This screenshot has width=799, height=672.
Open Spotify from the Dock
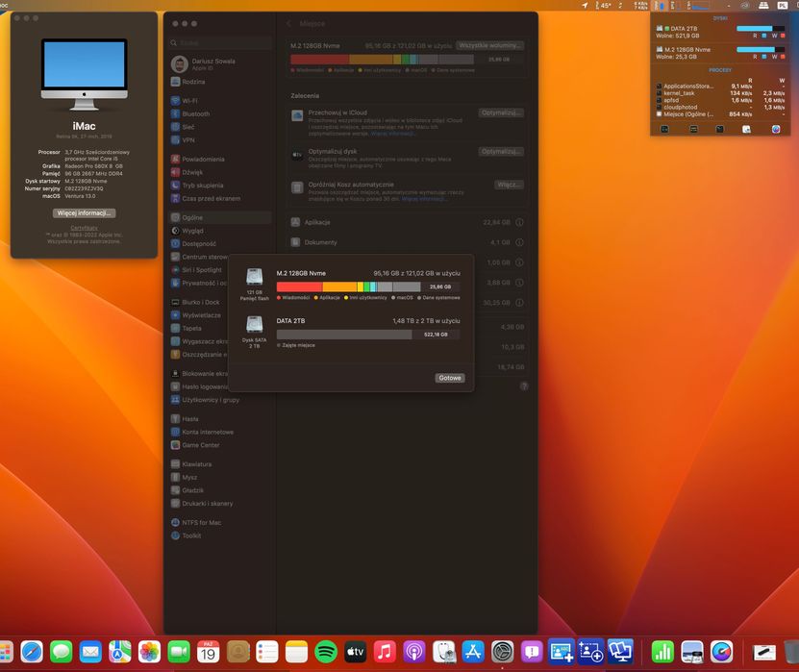[x=326, y=652]
